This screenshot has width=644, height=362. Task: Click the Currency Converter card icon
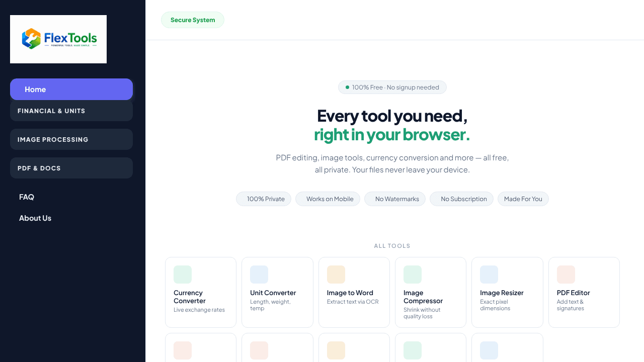[183, 275]
